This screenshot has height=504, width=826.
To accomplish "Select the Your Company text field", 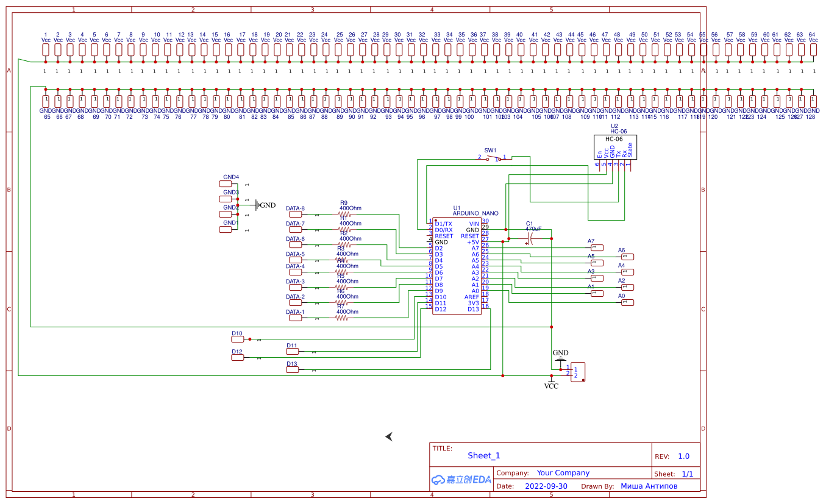I will [x=563, y=473].
